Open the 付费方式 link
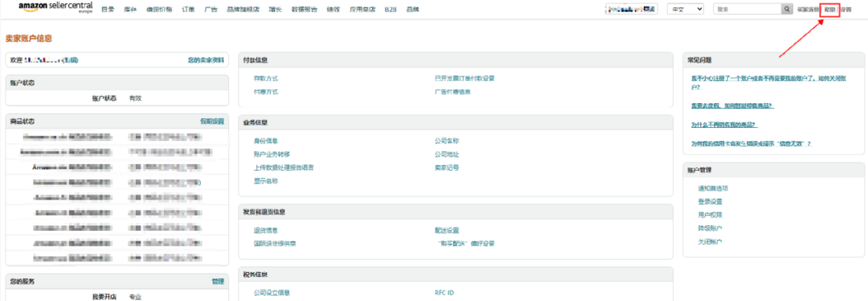 (x=266, y=92)
